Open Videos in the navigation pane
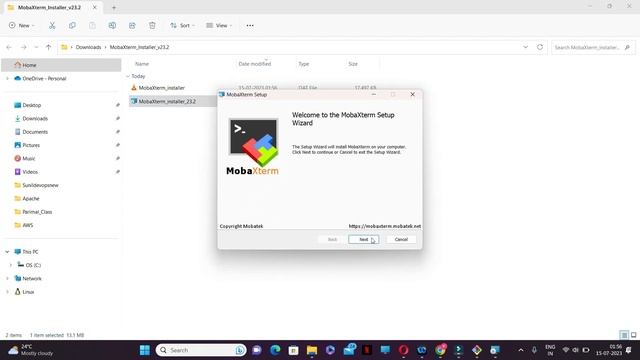640x360 pixels. click(30, 172)
